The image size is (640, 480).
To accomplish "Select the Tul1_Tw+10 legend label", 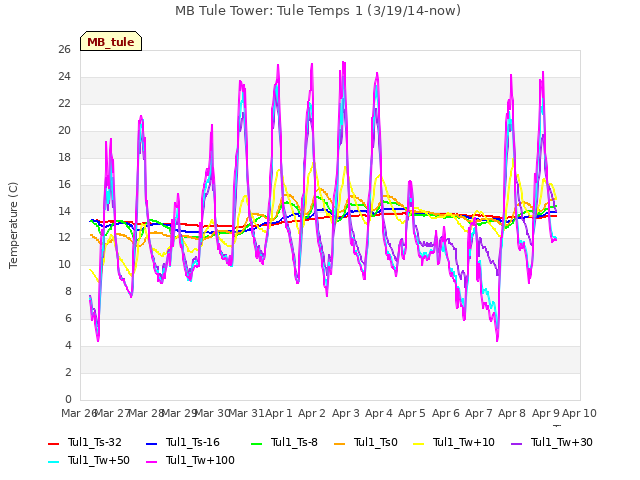I will tap(464, 442).
